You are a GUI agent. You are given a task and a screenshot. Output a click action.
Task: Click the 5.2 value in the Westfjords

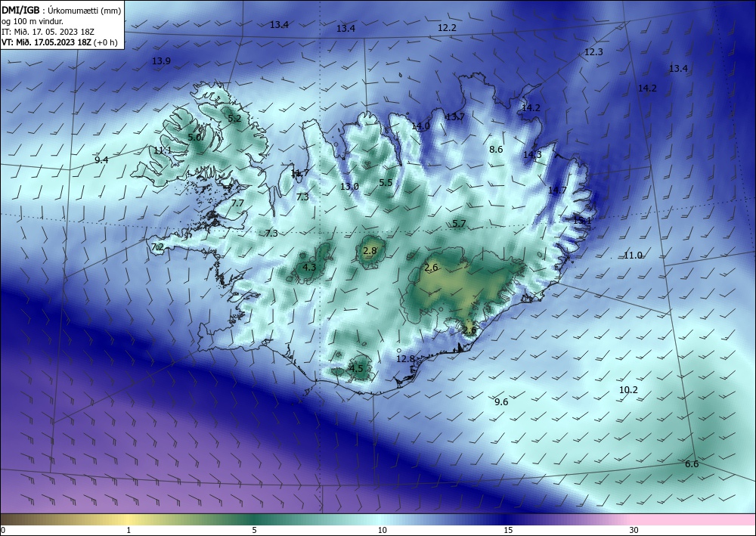click(x=234, y=118)
